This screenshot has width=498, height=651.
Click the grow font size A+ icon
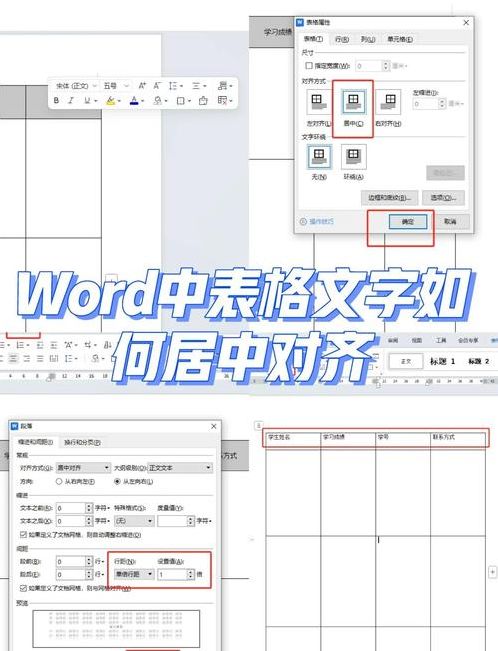(x=142, y=86)
